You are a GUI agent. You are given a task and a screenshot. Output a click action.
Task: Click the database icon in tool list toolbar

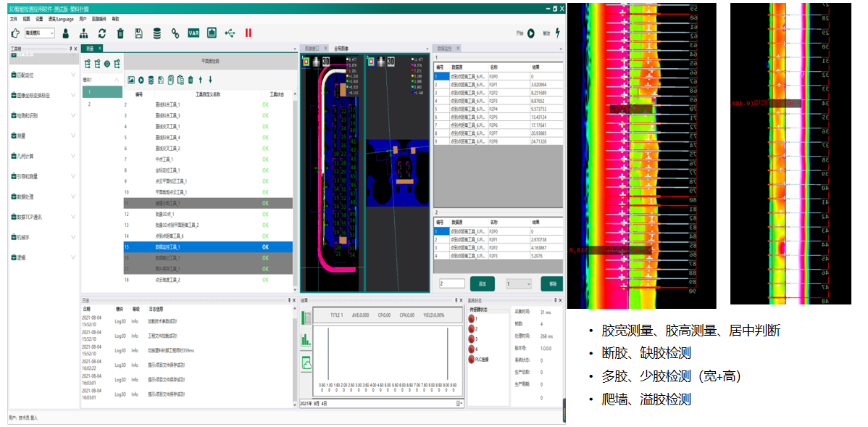[151, 80]
